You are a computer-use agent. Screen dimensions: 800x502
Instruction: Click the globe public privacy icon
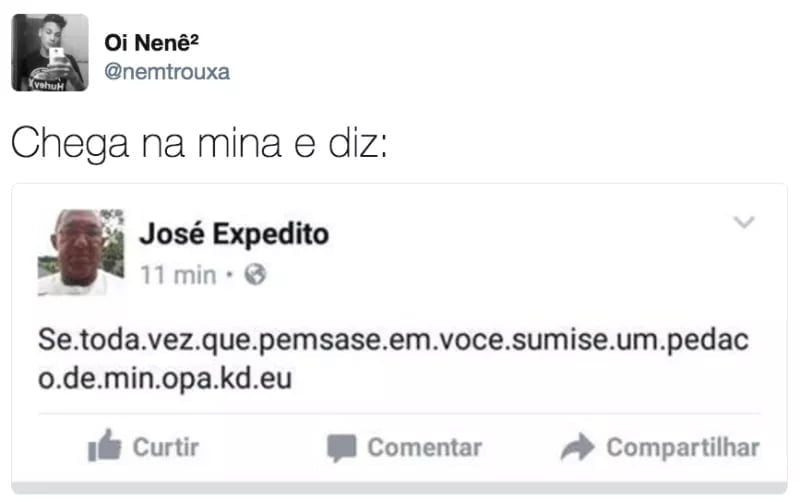tap(255, 275)
